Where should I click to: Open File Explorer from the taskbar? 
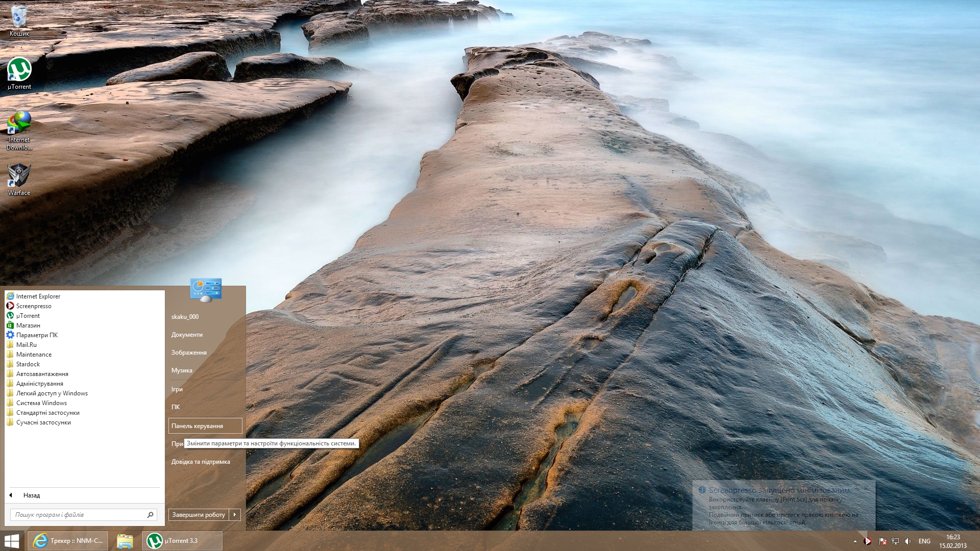point(125,541)
